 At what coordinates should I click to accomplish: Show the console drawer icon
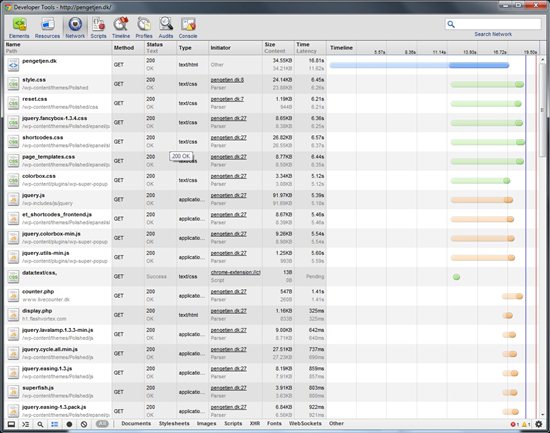pos(26,424)
